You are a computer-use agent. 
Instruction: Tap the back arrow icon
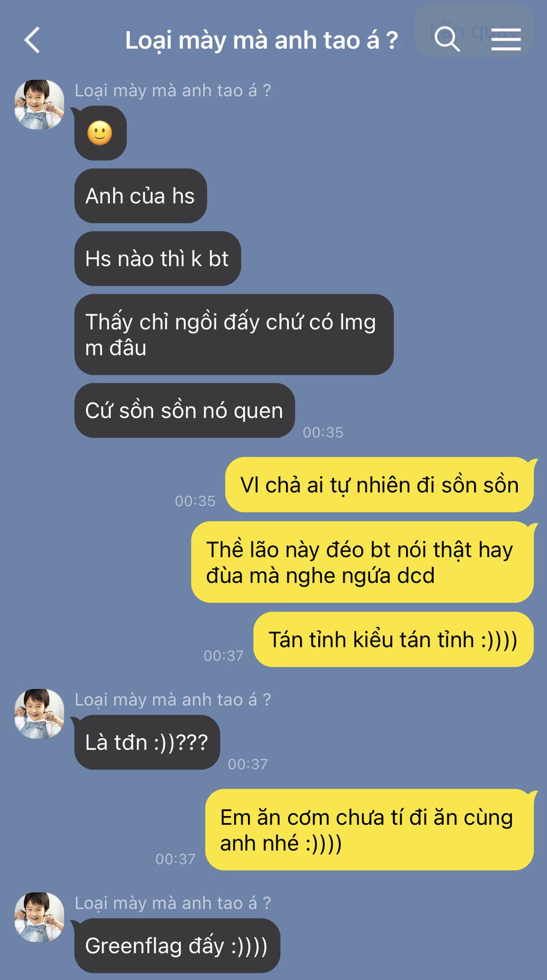pyautogui.click(x=32, y=40)
